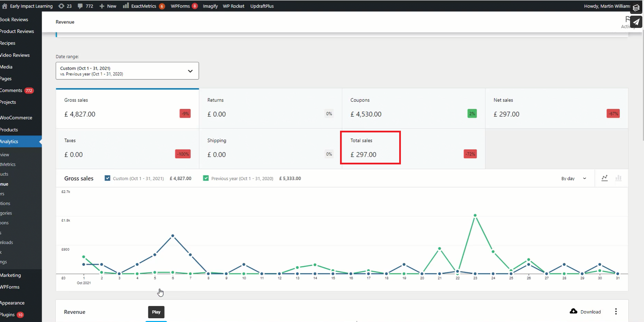This screenshot has height=322, width=644.
Task: Open WP Rocket admin bar menu
Action: [234, 6]
